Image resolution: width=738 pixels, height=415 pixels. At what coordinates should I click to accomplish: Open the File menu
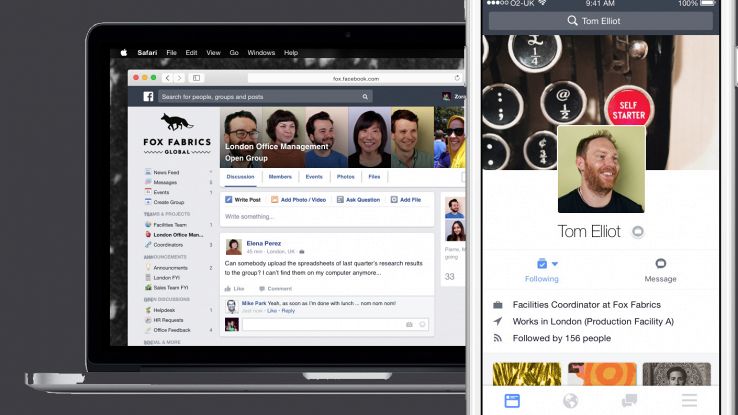point(171,53)
